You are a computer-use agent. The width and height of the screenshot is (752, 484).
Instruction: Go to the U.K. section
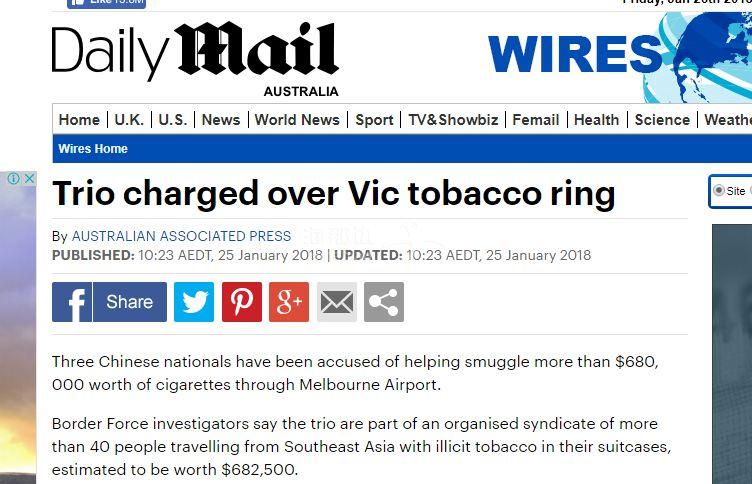129,119
